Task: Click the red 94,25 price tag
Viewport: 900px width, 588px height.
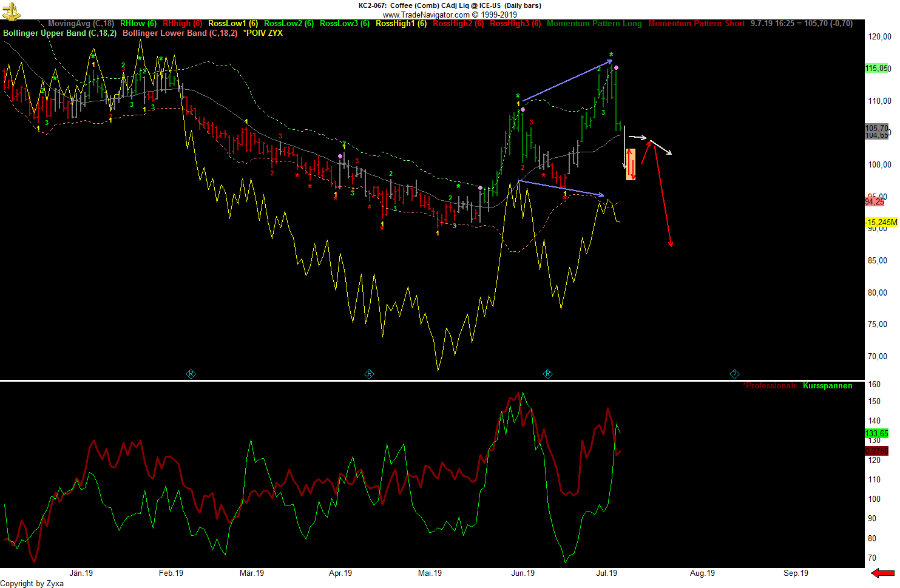Action: coord(875,201)
